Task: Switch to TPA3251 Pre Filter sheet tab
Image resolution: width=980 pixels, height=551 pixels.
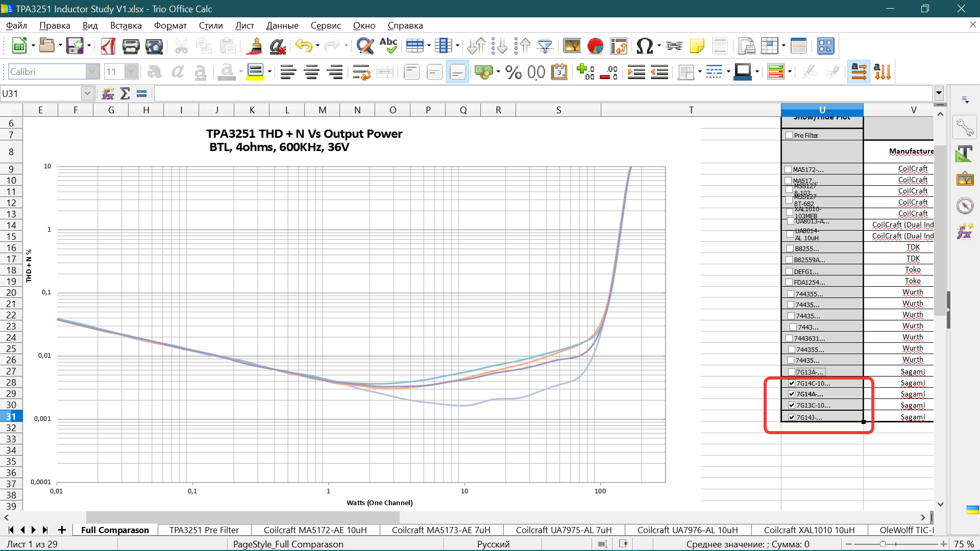Action: [x=204, y=530]
